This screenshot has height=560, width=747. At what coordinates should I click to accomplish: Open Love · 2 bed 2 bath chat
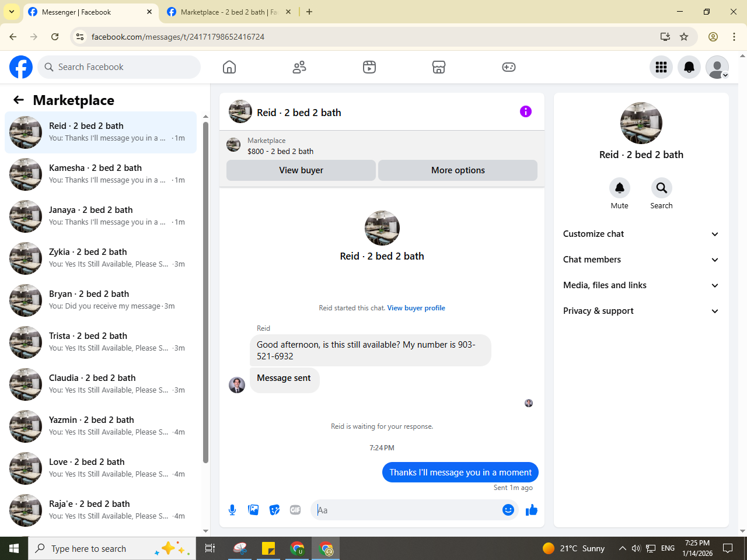tap(101, 468)
